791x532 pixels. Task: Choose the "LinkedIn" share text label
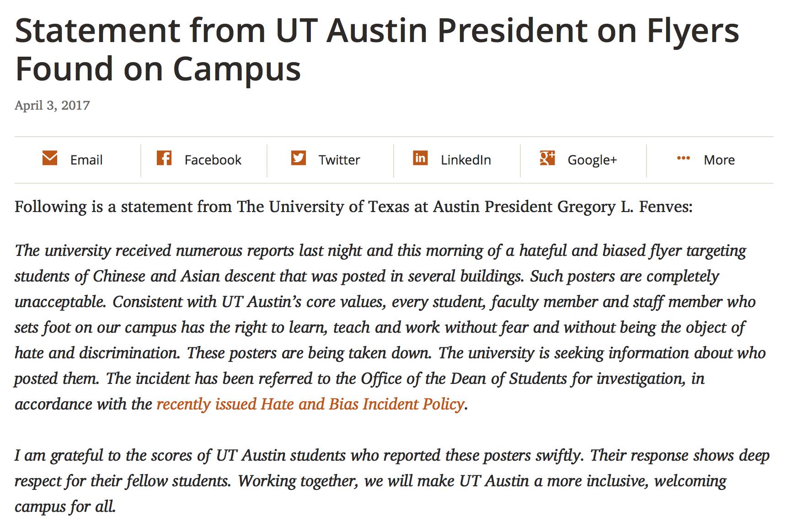pyautogui.click(x=465, y=160)
